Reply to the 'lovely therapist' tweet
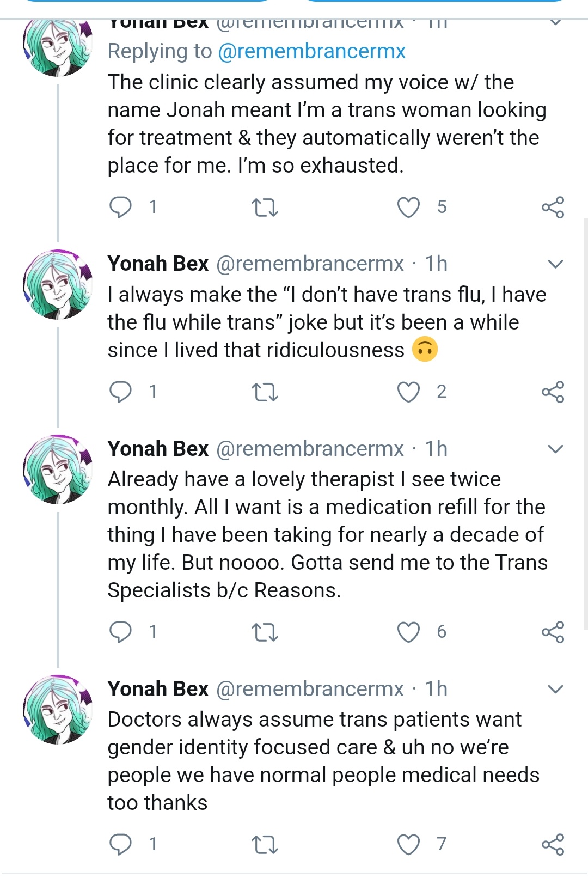The image size is (588, 878). click(x=120, y=632)
